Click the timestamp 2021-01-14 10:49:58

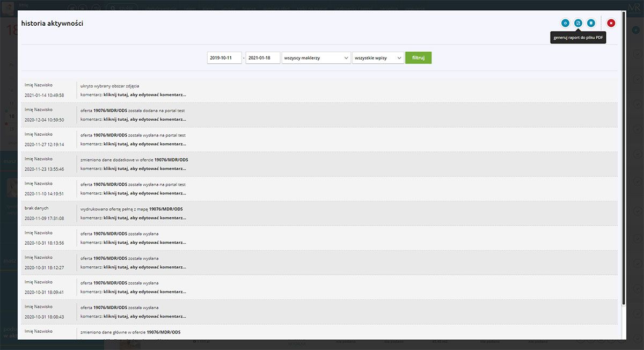tap(45, 95)
